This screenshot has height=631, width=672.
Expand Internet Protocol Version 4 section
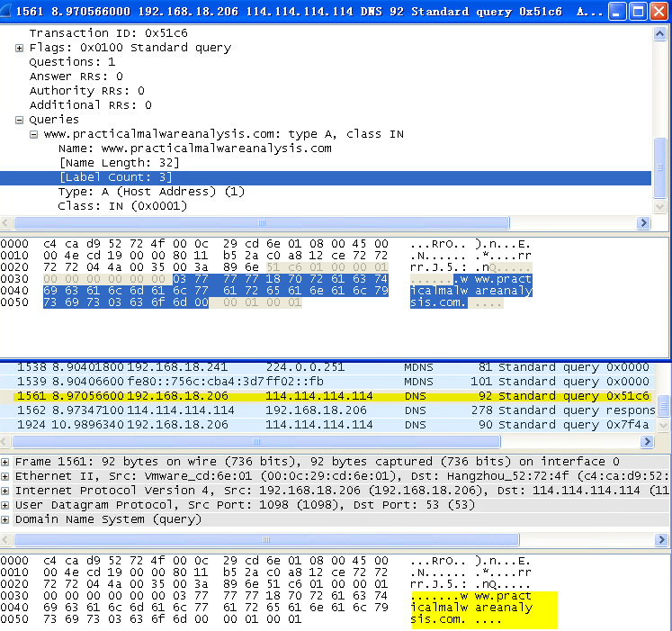click(4, 491)
